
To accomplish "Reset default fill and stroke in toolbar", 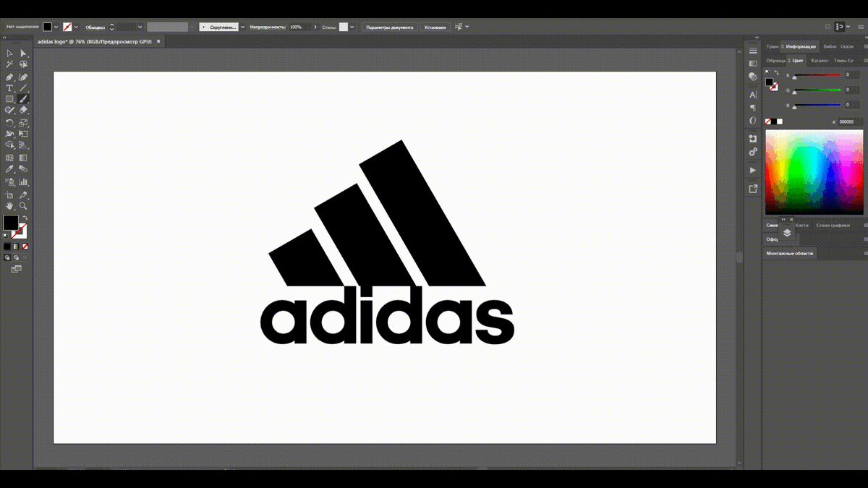I will [6, 234].
